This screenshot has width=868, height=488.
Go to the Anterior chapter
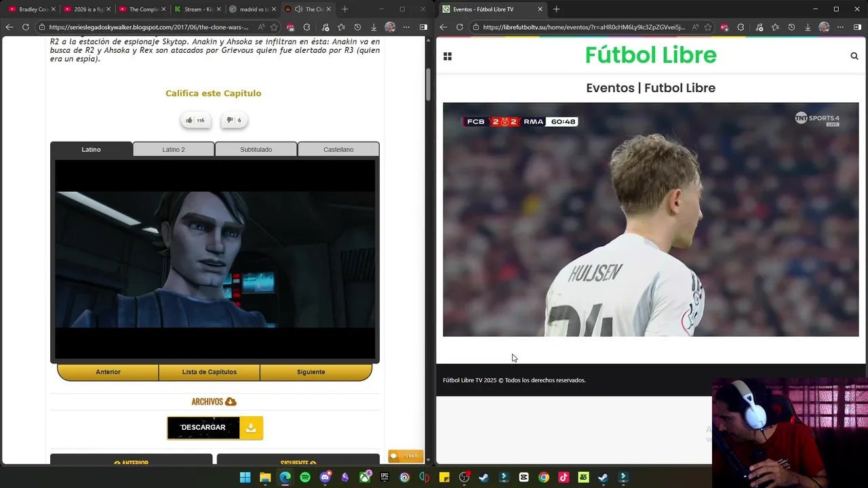click(108, 372)
